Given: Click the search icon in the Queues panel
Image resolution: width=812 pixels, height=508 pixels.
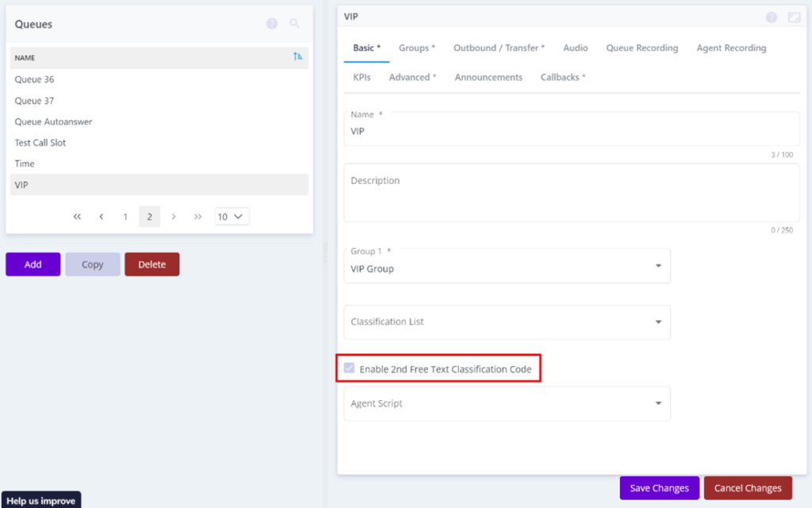Looking at the screenshot, I should click(294, 24).
